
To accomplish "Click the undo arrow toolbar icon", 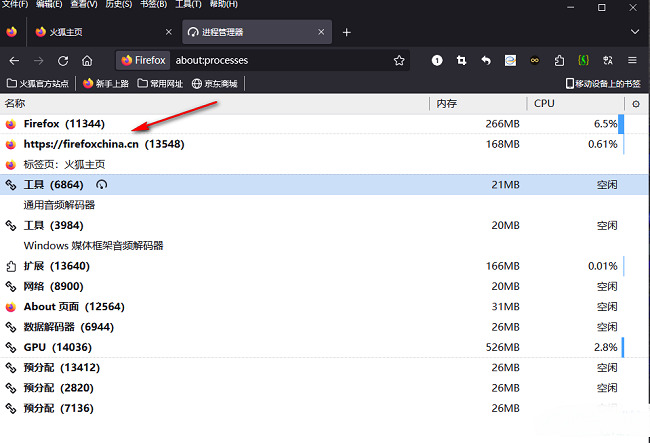I will 486,61.
